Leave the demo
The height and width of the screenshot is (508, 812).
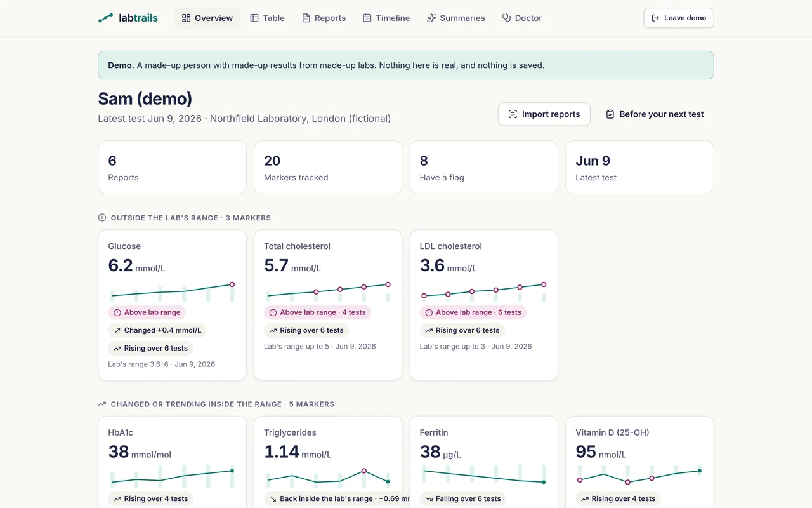point(679,18)
